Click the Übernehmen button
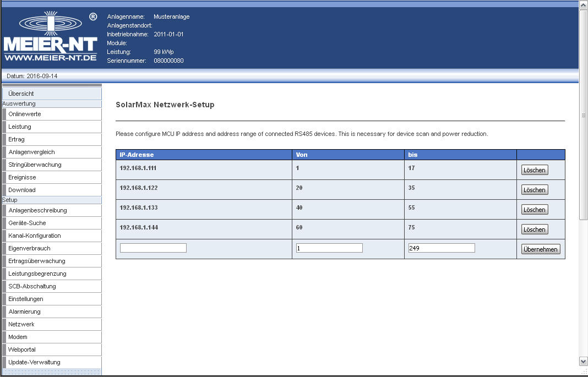588x377 pixels. point(540,249)
